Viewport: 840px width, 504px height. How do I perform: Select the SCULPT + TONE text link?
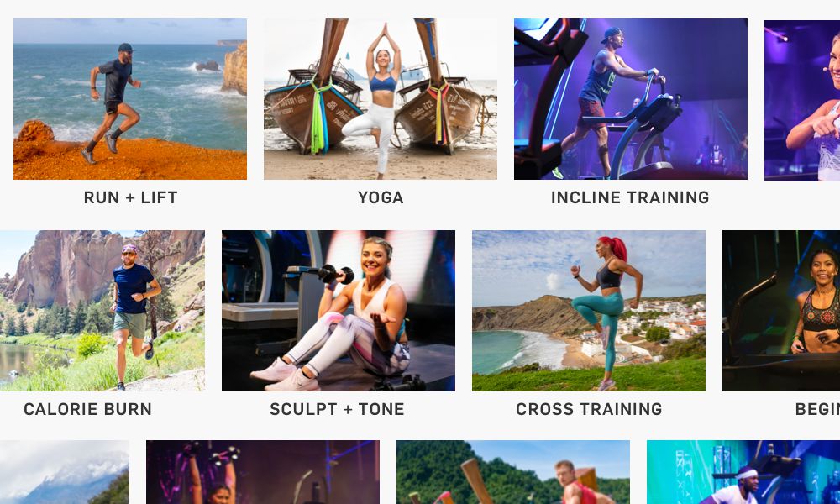point(337,409)
